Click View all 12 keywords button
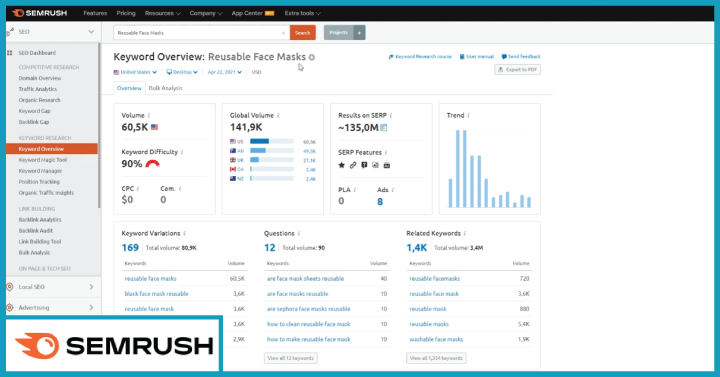 [x=291, y=358]
